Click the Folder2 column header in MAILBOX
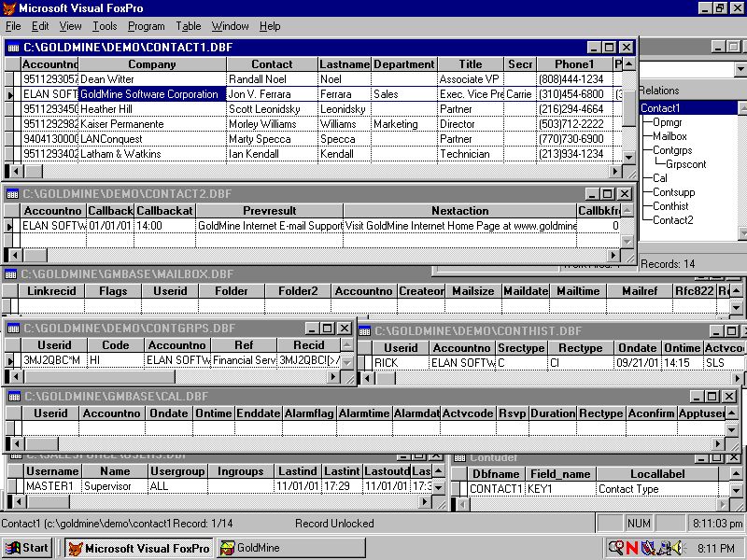The image size is (747, 560). pyautogui.click(x=298, y=291)
